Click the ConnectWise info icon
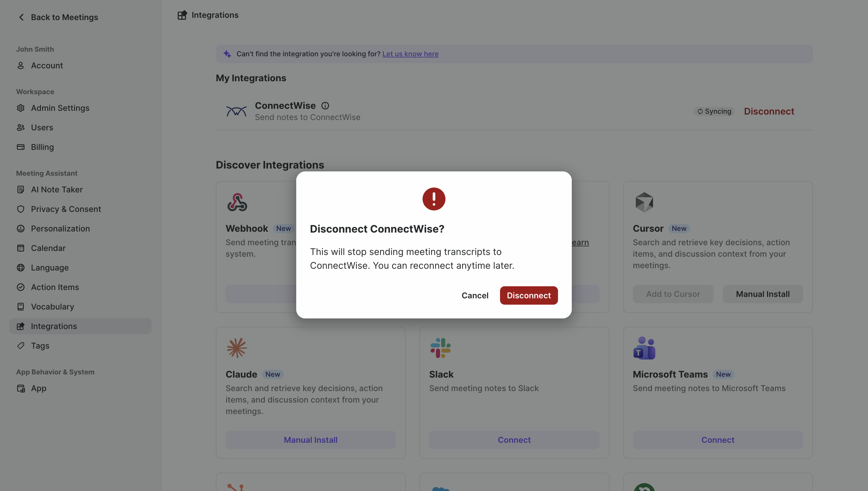868x491 pixels. click(x=325, y=106)
